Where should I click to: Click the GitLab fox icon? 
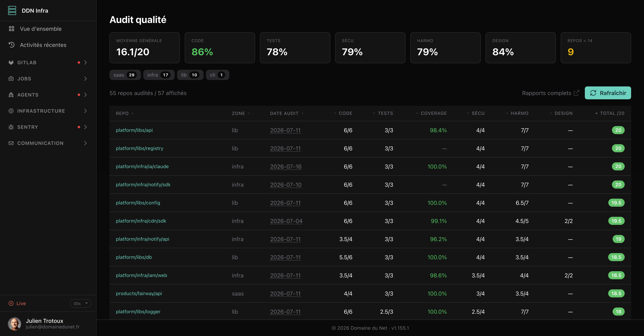[x=11, y=62]
